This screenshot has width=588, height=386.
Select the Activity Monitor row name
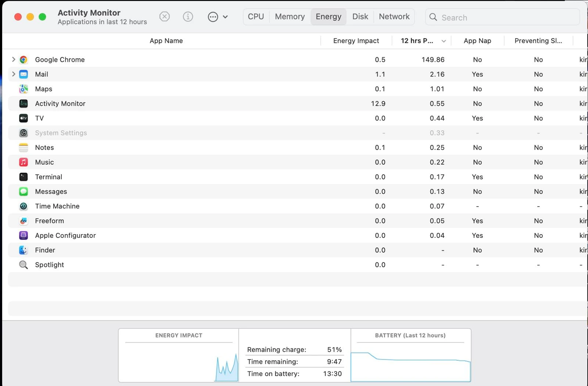[x=60, y=104]
